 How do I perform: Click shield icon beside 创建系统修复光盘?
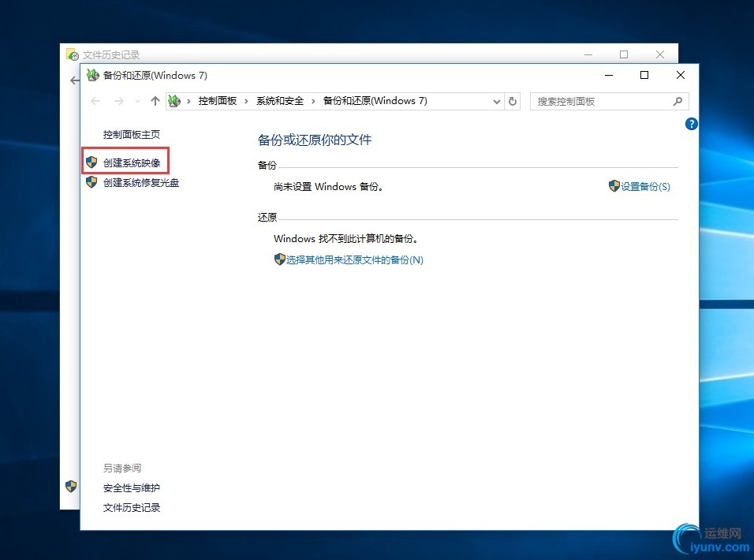[x=91, y=182]
